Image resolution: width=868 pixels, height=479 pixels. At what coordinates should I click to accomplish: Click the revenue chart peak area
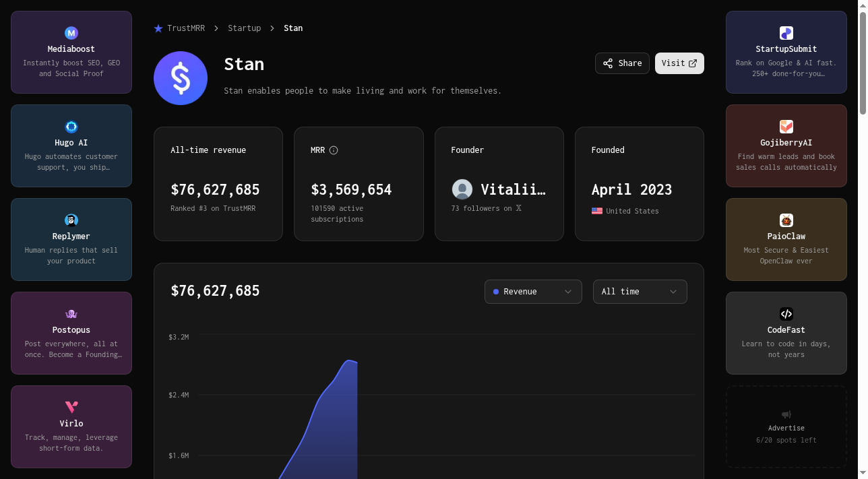349,362
